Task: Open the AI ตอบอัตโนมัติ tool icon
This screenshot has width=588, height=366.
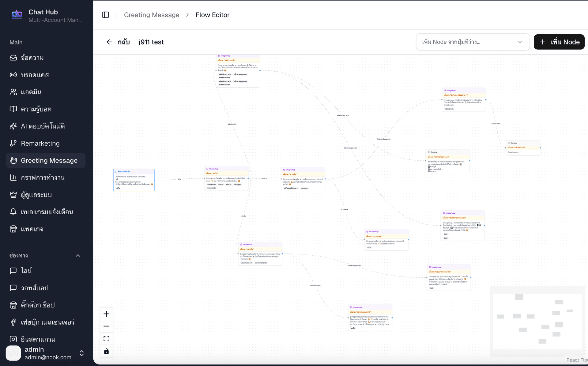Action: pyautogui.click(x=13, y=126)
